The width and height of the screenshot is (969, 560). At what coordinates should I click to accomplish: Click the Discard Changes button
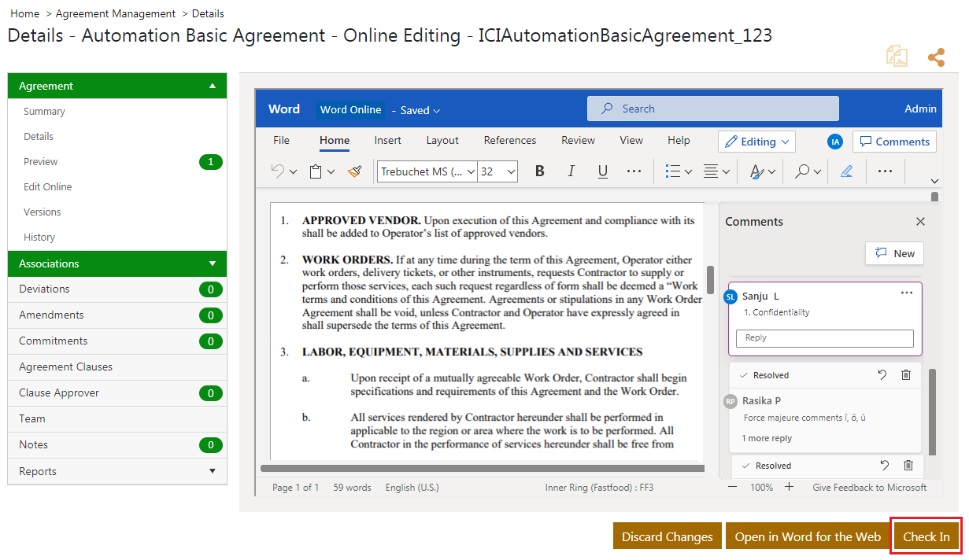(x=667, y=536)
